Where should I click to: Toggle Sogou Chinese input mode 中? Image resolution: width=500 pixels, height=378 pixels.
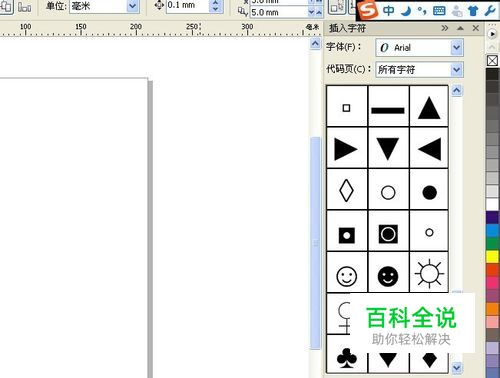pyautogui.click(x=388, y=11)
